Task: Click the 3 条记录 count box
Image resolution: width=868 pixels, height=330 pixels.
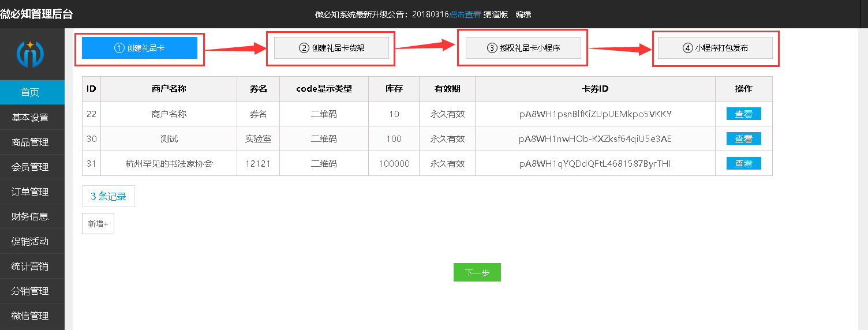Action: 108,196
